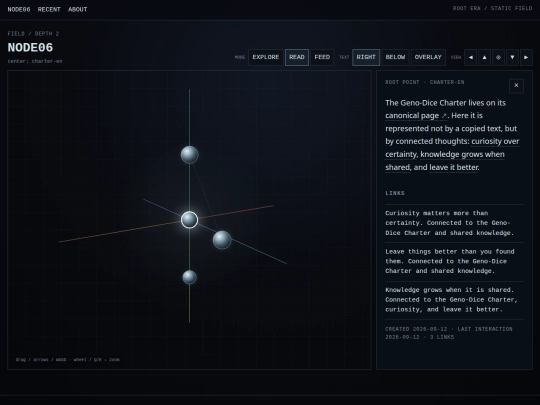Click the view down arrow button
This screenshot has height=405, width=540.
(x=512, y=58)
